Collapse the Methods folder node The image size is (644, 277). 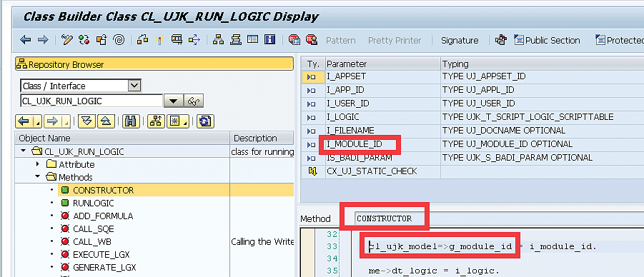tap(38, 177)
